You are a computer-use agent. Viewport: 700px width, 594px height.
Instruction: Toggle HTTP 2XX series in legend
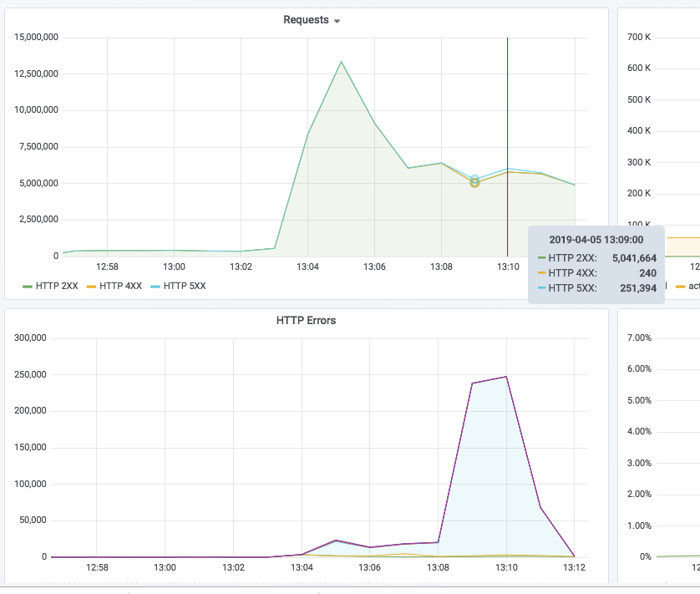57,286
